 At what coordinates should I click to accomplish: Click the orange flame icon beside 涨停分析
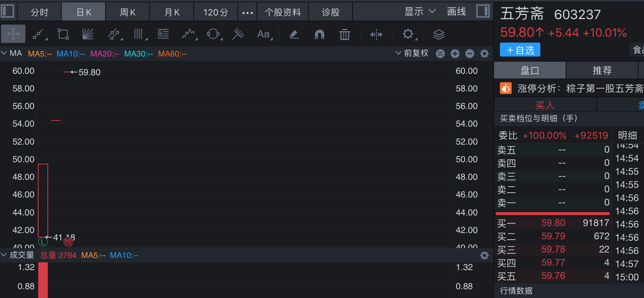point(506,88)
